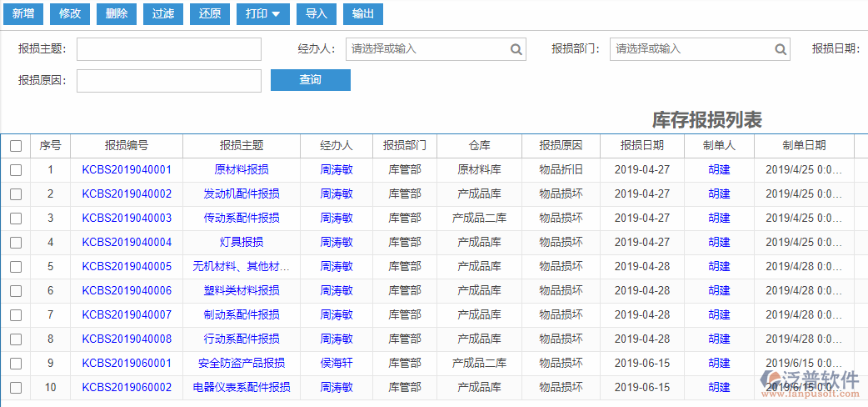Open the 发动机配件报损 subject link
The image size is (868, 407).
[242, 193]
